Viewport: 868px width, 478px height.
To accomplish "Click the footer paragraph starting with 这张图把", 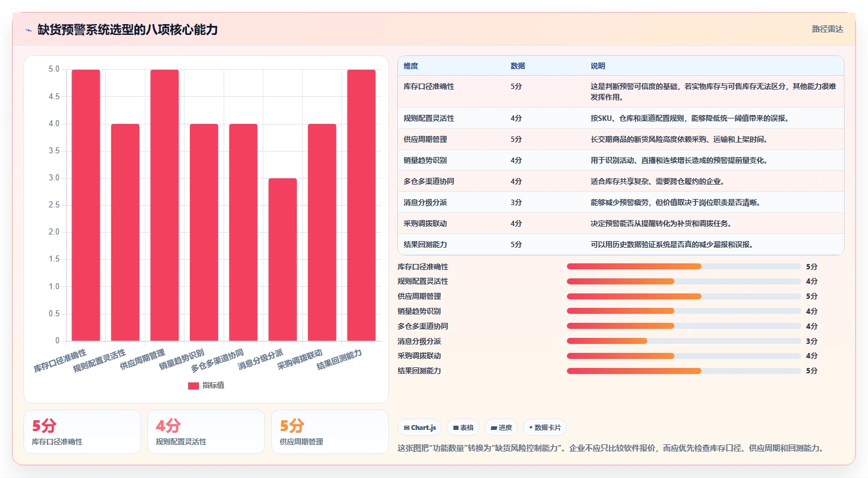I will pos(610,448).
